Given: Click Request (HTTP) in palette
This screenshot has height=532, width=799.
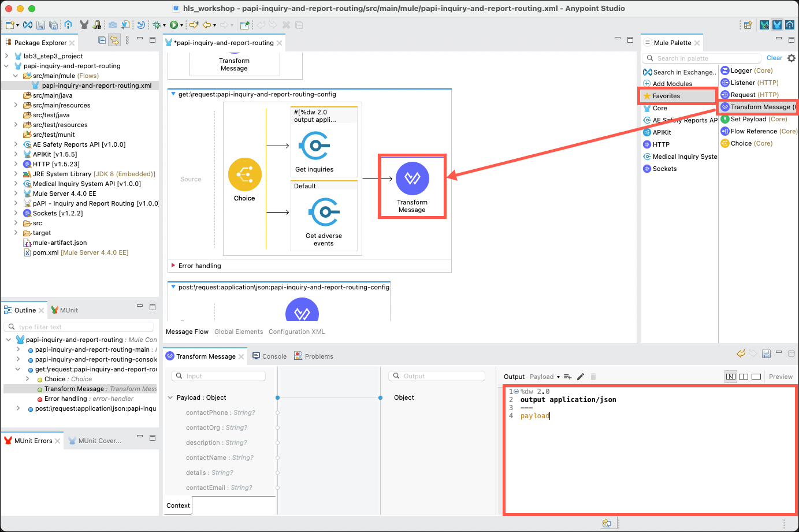Looking at the screenshot, I should point(749,95).
